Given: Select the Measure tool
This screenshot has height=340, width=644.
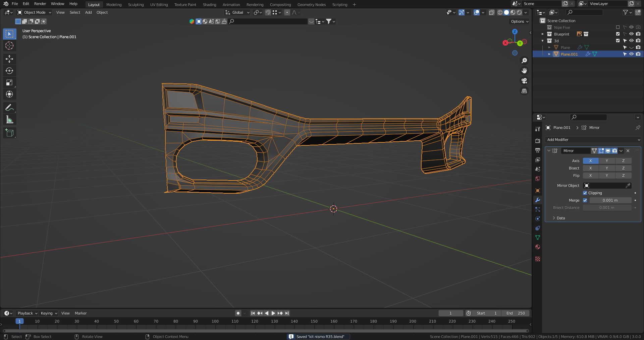Looking at the screenshot, I should tap(9, 119).
